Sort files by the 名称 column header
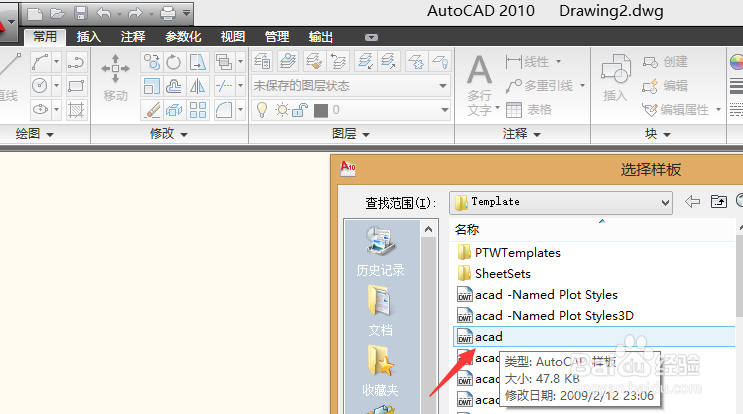Image resolution: width=743 pixels, height=414 pixels. (467, 230)
